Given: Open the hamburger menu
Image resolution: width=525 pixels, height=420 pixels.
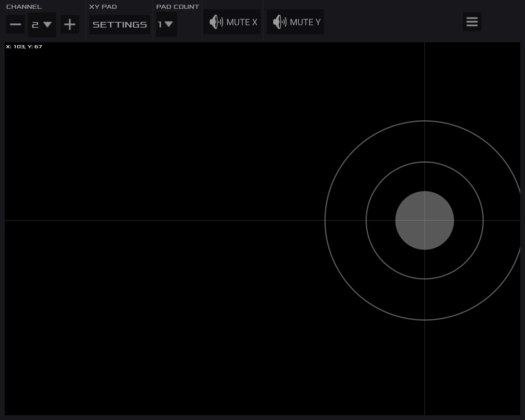Looking at the screenshot, I should [472, 22].
